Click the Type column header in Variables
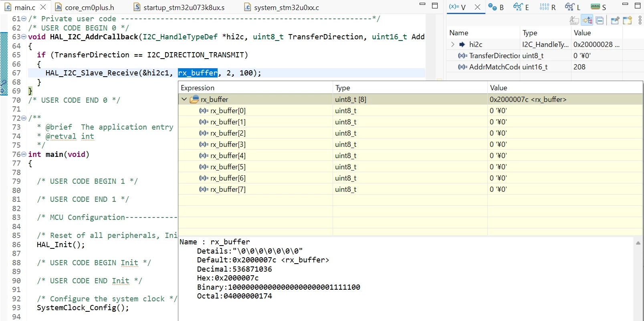 point(545,33)
